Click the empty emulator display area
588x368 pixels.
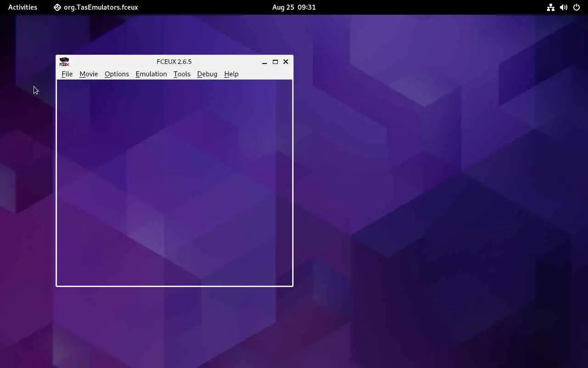175,183
